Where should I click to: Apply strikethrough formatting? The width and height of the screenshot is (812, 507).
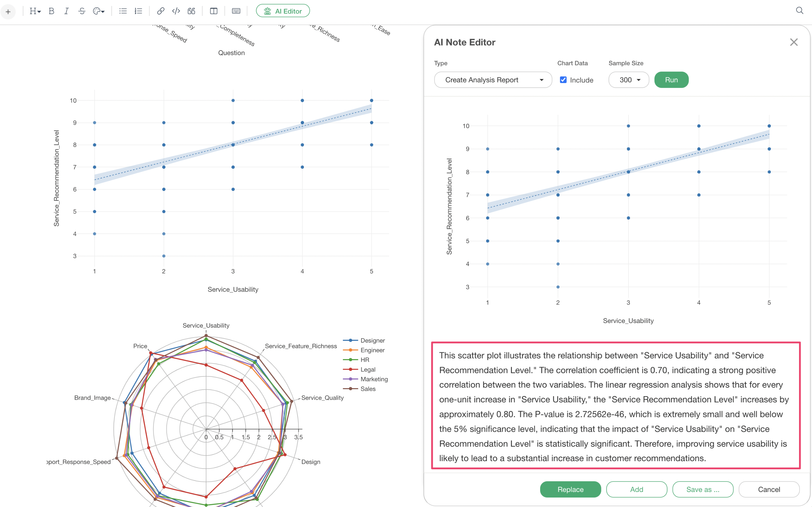click(82, 11)
